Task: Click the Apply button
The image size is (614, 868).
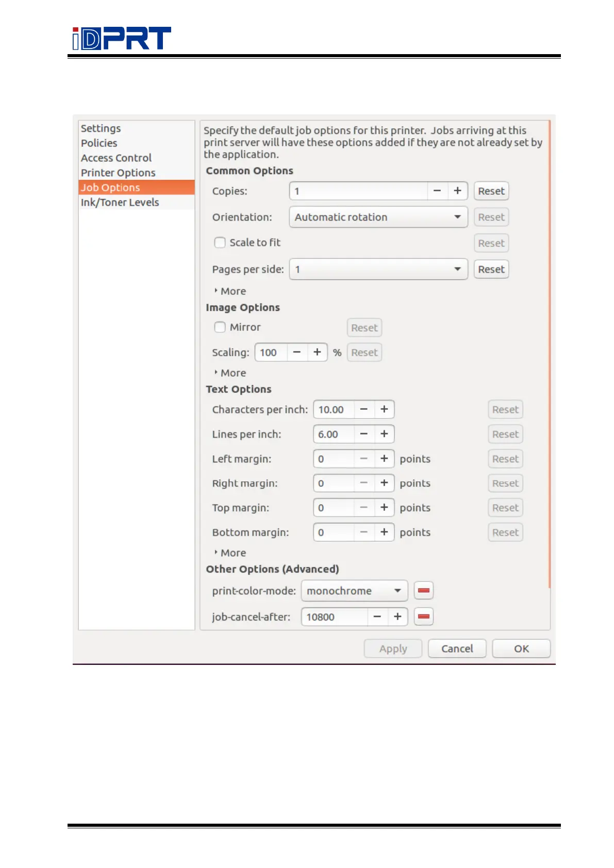Action: pos(393,648)
